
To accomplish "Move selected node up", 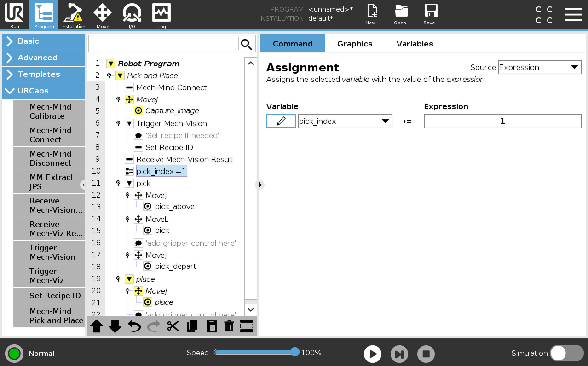I will [97, 326].
